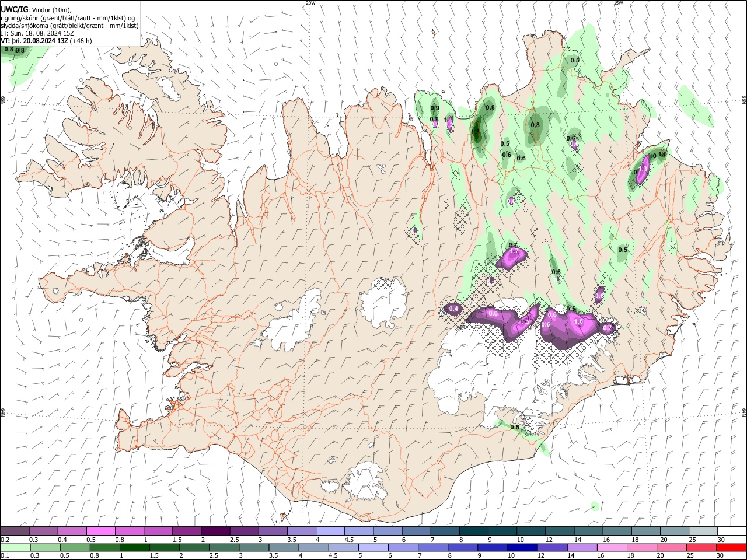The width and height of the screenshot is (747, 560).
Task: Click the 'VT: þri. 20.08.2024 13Z (+46 h)' valid time
Action: click(46, 41)
